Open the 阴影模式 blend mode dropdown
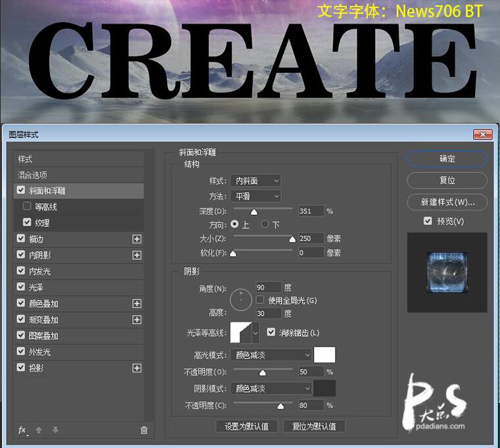This screenshot has width=500, height=448. click(x=271, y=388)
